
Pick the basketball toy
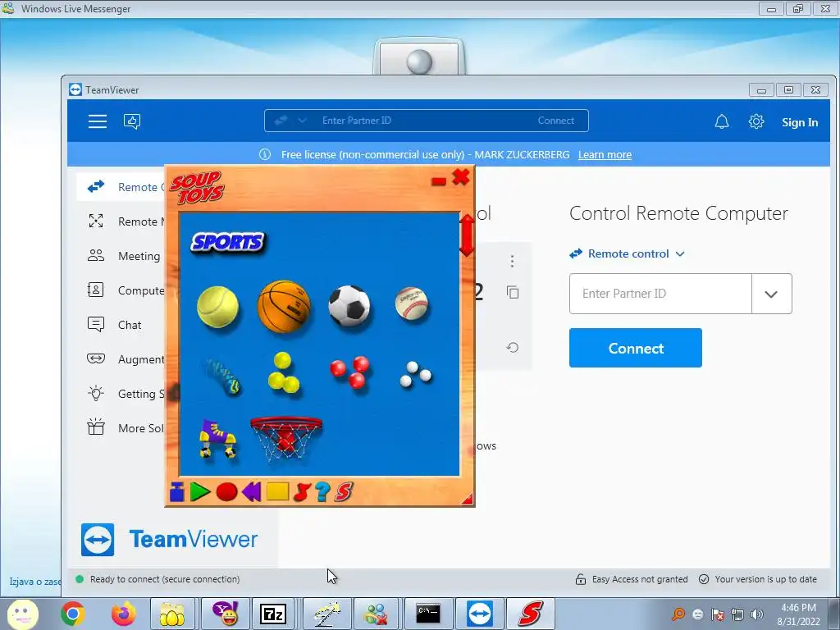click(x=284, y=305)
